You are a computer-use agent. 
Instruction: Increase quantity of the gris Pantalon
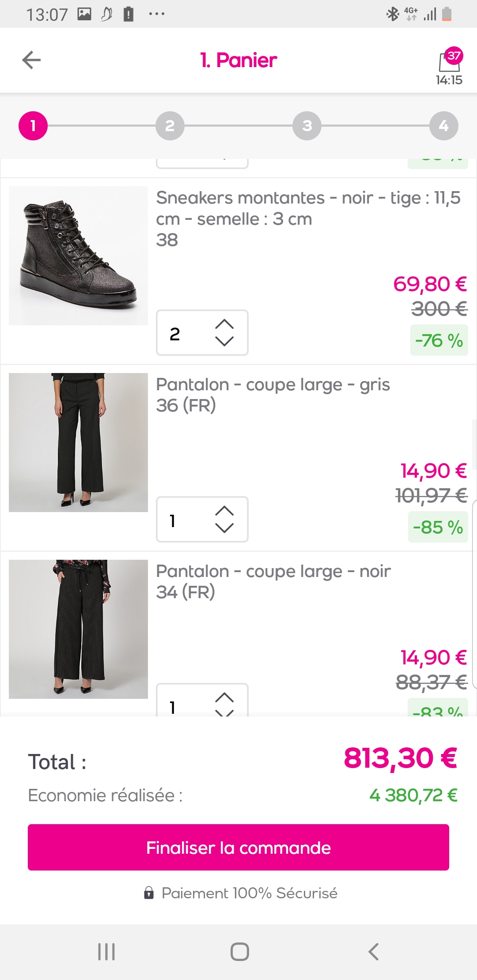(224, 511)
